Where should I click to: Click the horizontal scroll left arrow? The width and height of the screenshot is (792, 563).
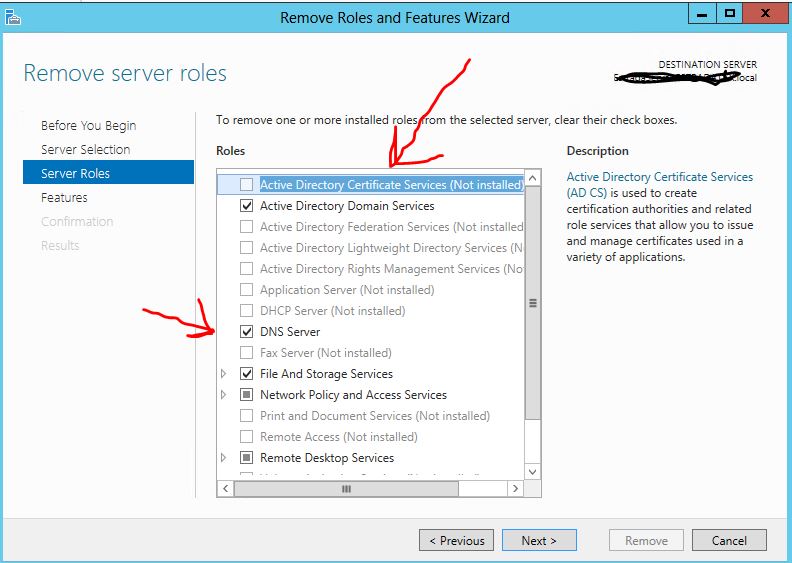(x=226, y=488)
